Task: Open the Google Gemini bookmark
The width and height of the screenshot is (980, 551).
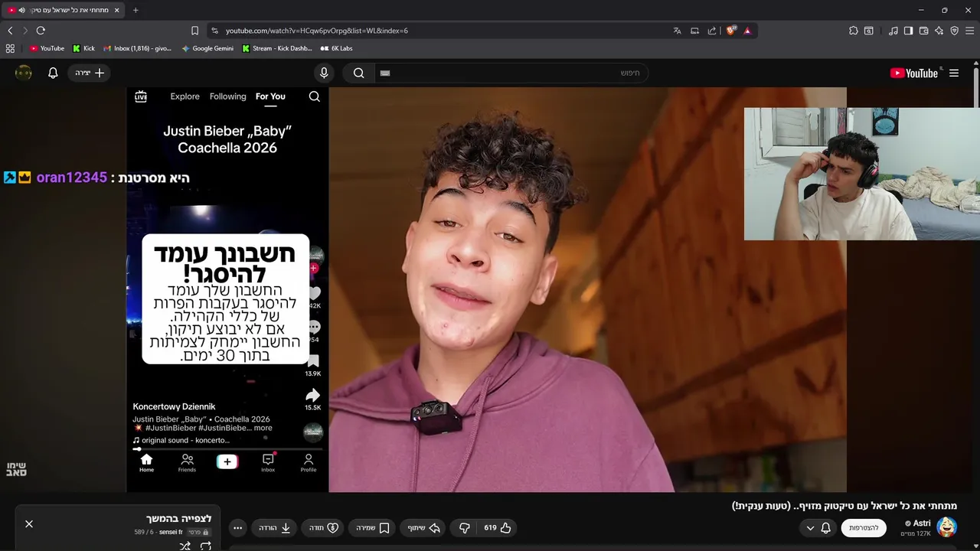Action: pyautogui.click(x=207, y=48)
